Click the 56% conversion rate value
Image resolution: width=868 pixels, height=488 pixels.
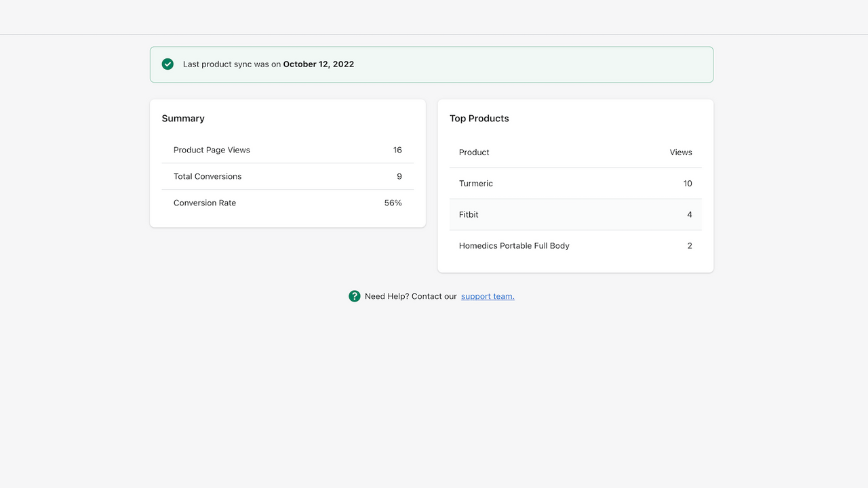coord(393,203)
